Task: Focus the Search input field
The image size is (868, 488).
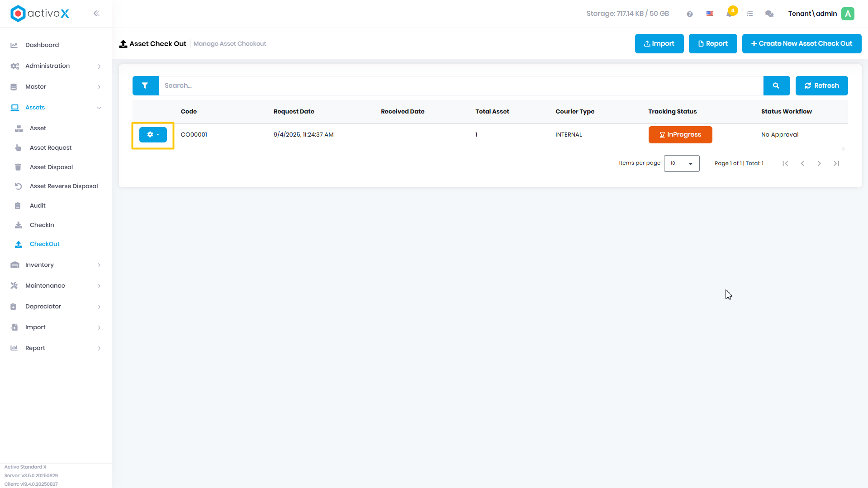Action: [x=461, y=85]
